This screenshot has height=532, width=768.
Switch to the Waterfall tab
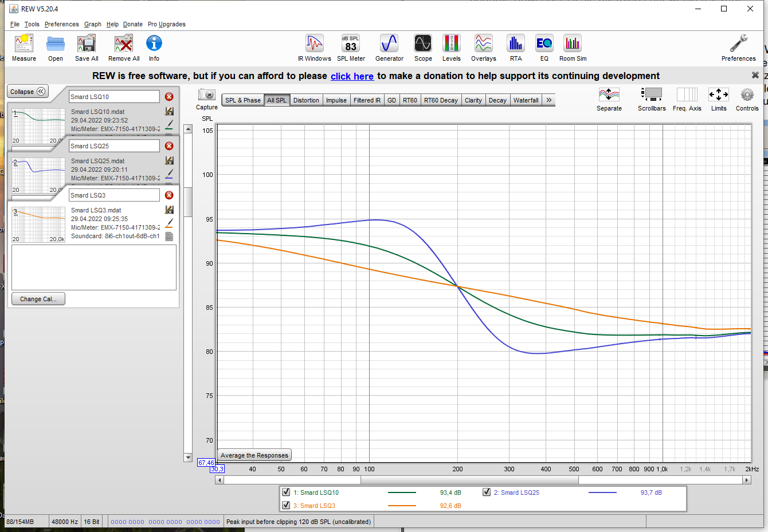pyautogui.click(x=526, y=100)
